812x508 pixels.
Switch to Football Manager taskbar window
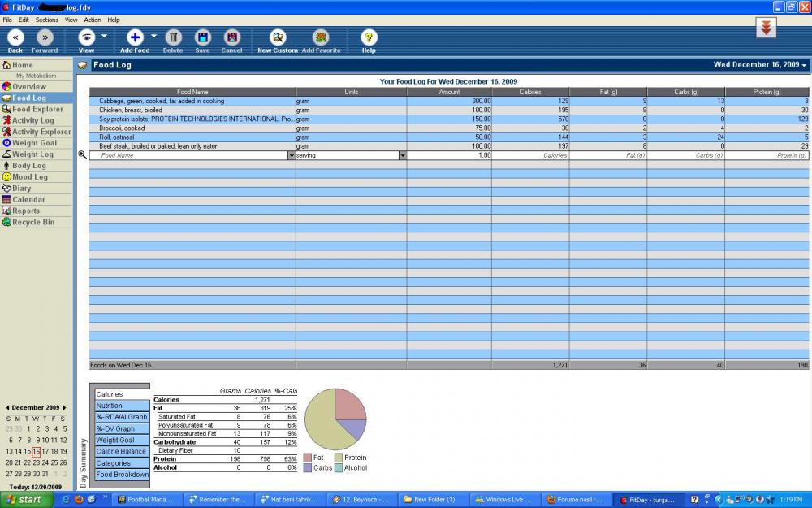[x=148, y=500]
